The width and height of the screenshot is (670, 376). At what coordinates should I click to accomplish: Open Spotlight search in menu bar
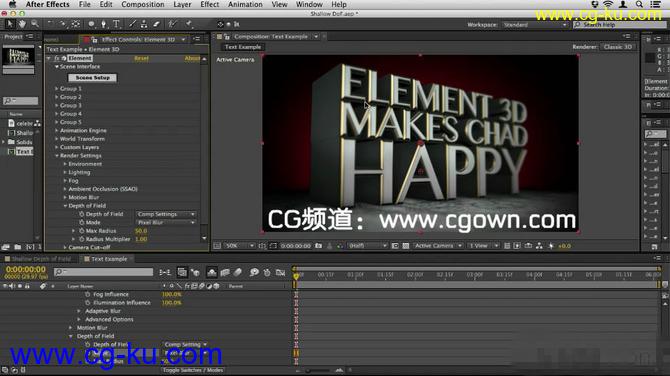point(639,4)
